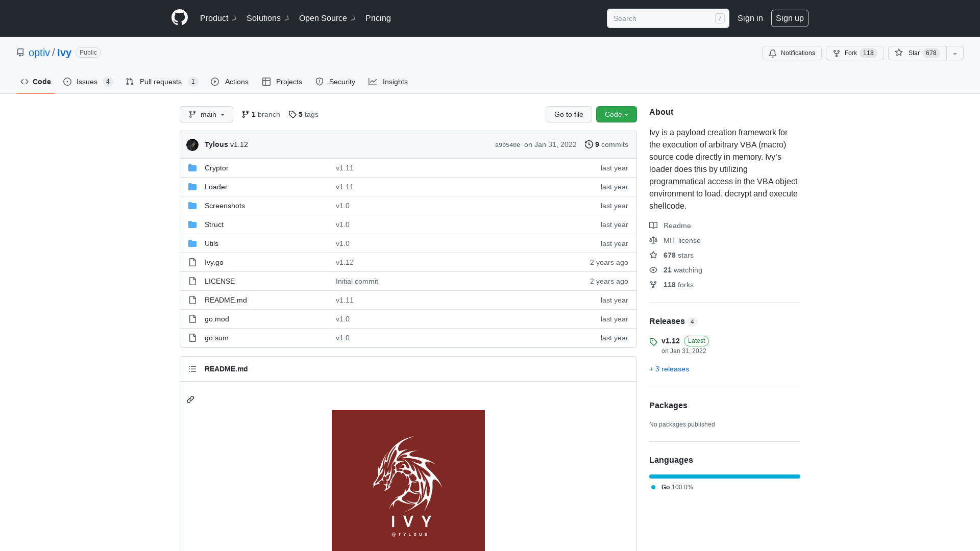This screenshot has width=980, height=551.
Task: Click the repository book icon beside optiv
Action: coord(20,53)
